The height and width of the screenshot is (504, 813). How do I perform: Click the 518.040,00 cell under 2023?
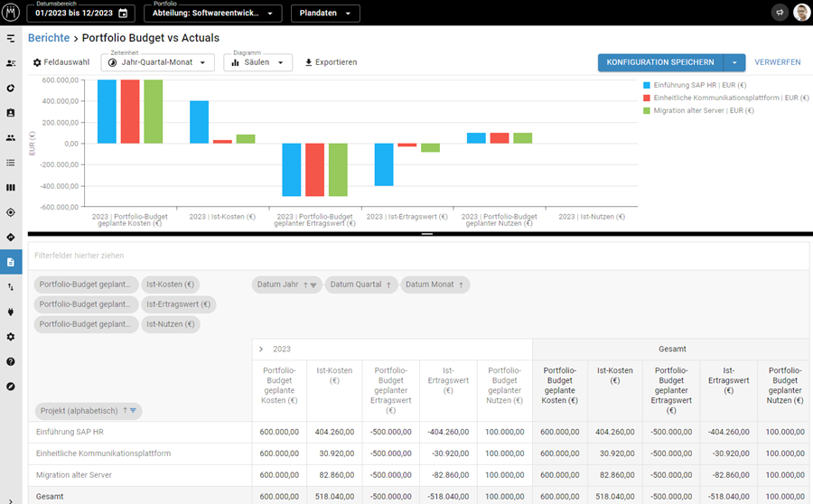coord(334,496)
